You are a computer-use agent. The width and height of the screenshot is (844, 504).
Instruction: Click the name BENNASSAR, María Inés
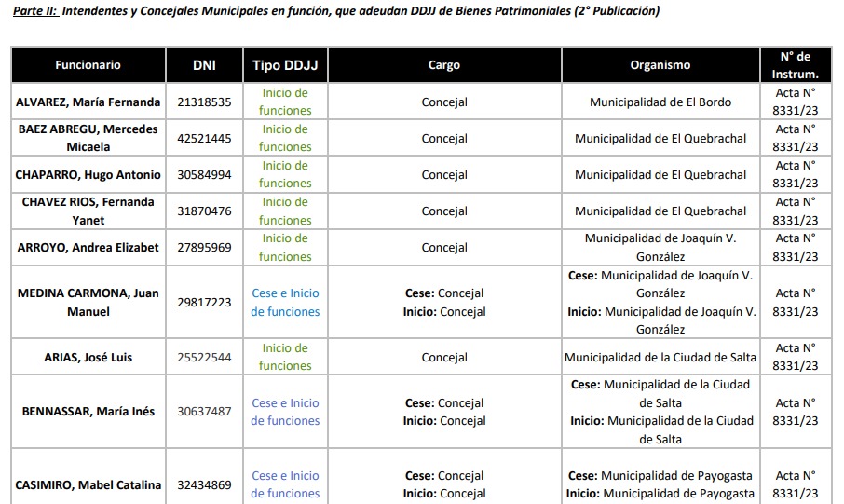(88, 412)
